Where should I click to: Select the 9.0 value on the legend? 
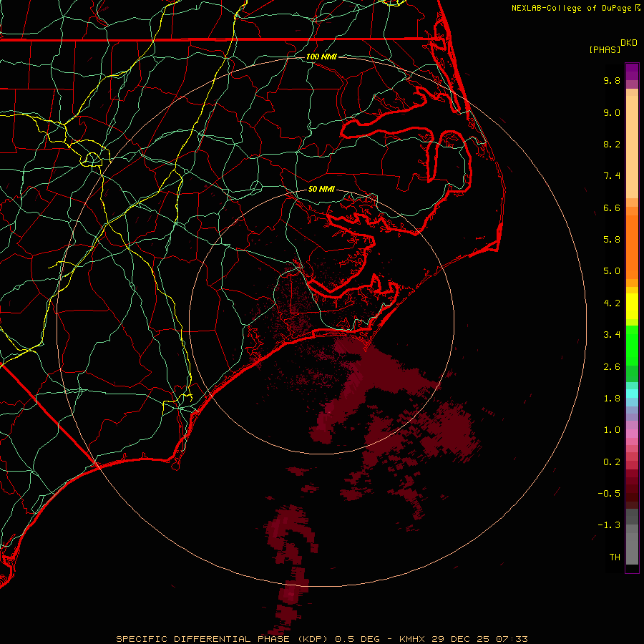coord(612,112)
